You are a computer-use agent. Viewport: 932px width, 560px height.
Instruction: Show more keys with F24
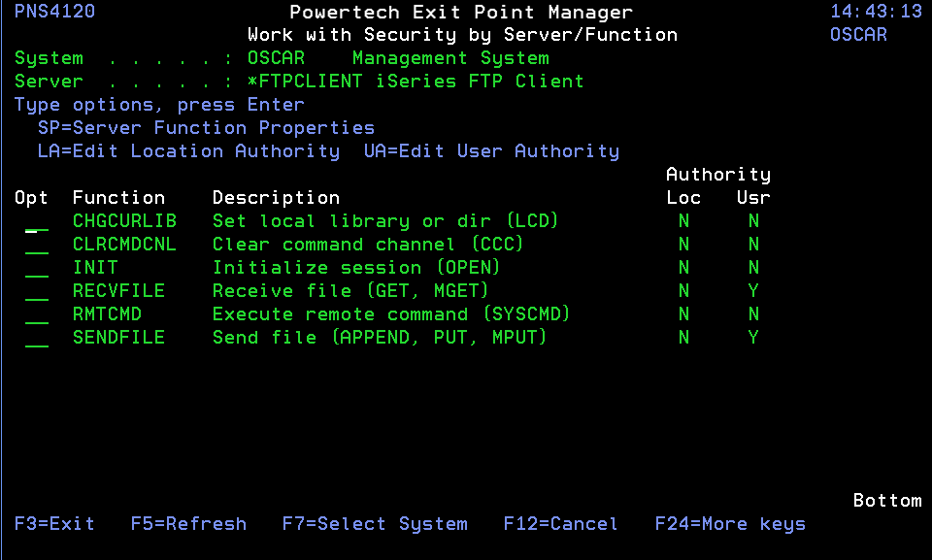(730, 524)
